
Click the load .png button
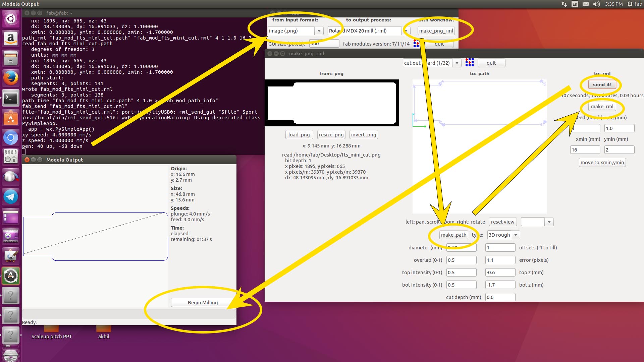tap(299, 135)
